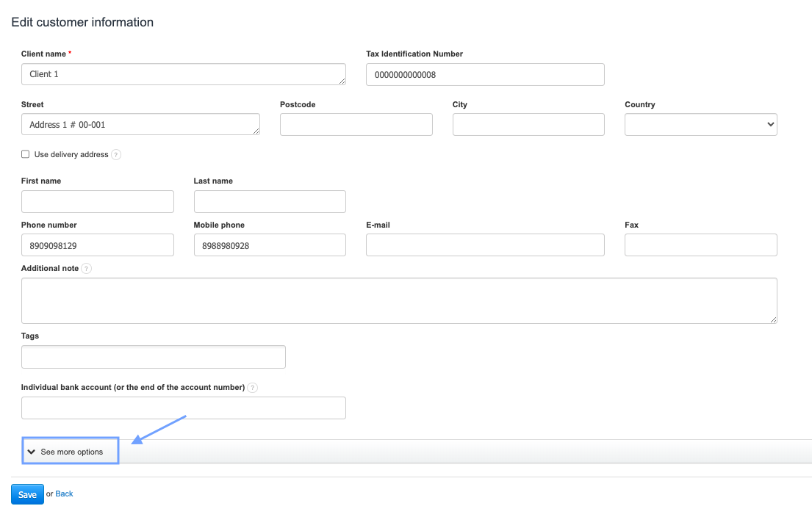Focus the Tax Identification Number field
This screenshot has width=812, height=517.
coord(485,74)
